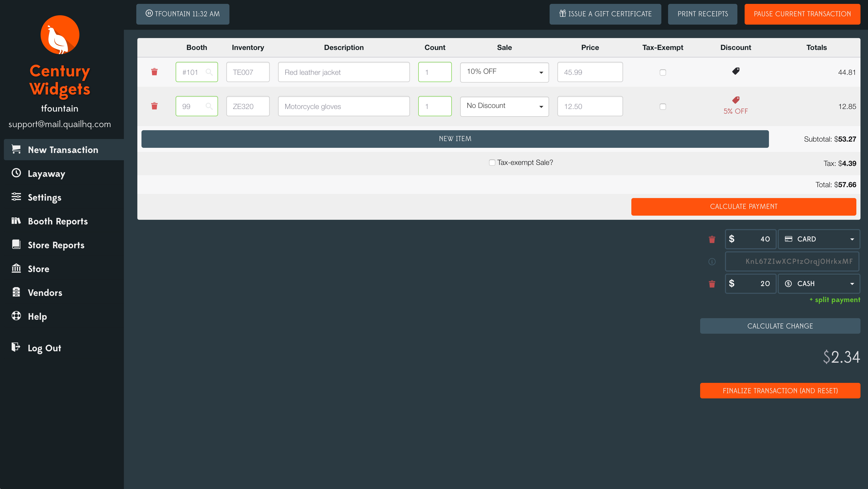Mark Red leather jacket as tax-exempt
The width and height of the screenshot is (868, 489).
(x=663, y=72)
